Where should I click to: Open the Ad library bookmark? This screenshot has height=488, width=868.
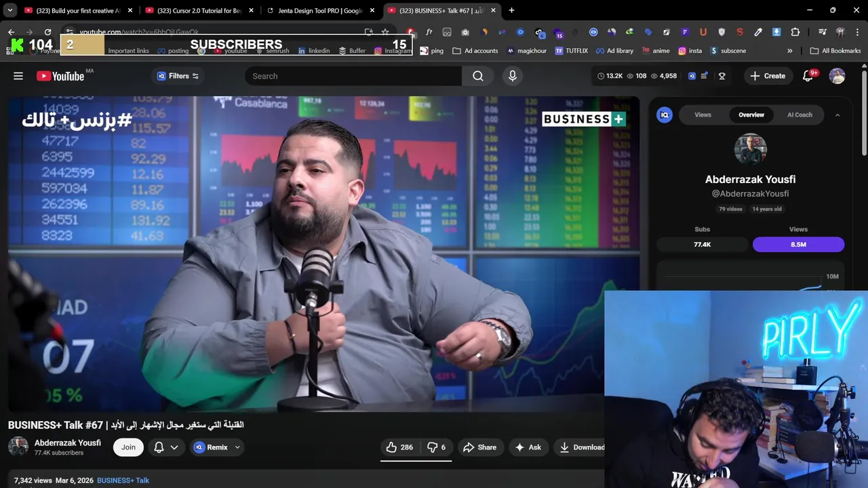614,51
